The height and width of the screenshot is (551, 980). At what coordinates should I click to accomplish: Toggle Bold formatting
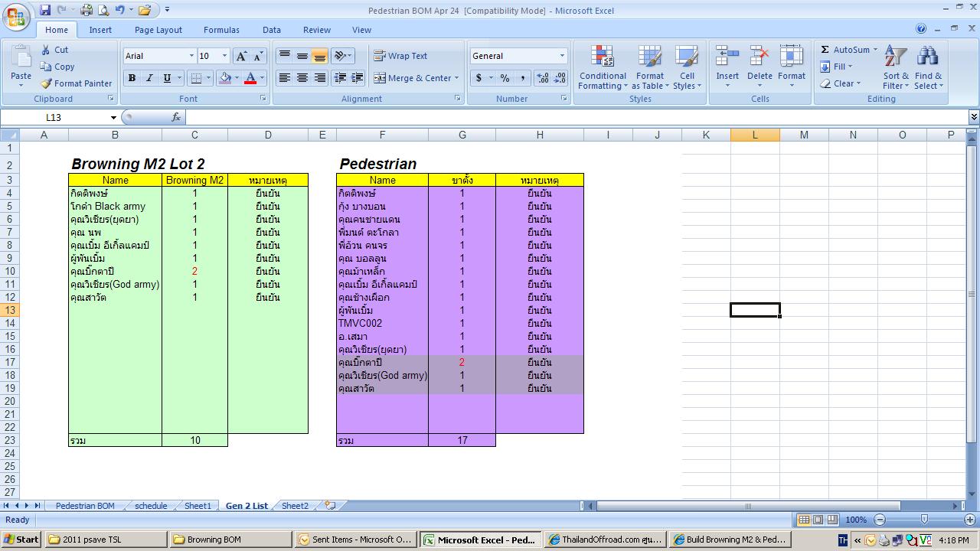132,78
